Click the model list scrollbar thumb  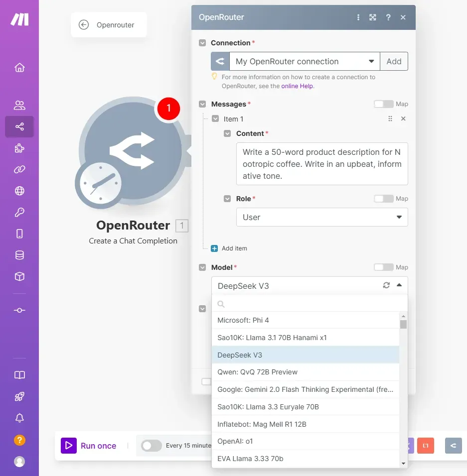pyautogui.click(x=403, y=324)
